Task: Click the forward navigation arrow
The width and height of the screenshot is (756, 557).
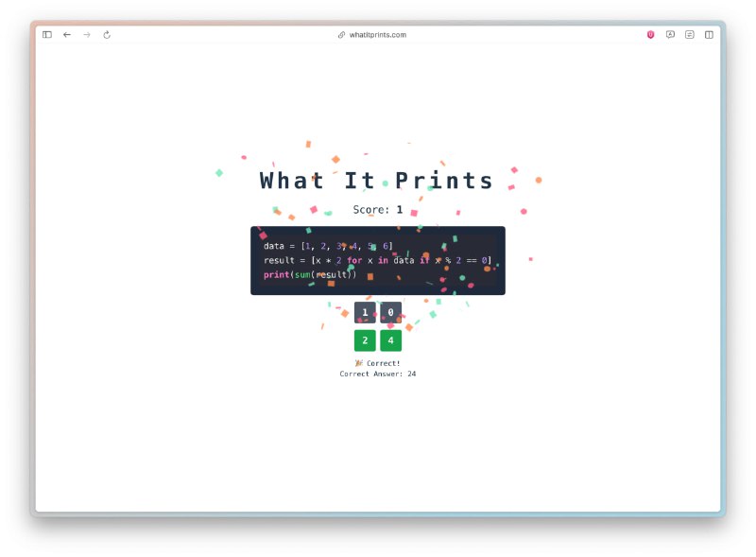Action: pyautogui.click(x=87, y=35)
